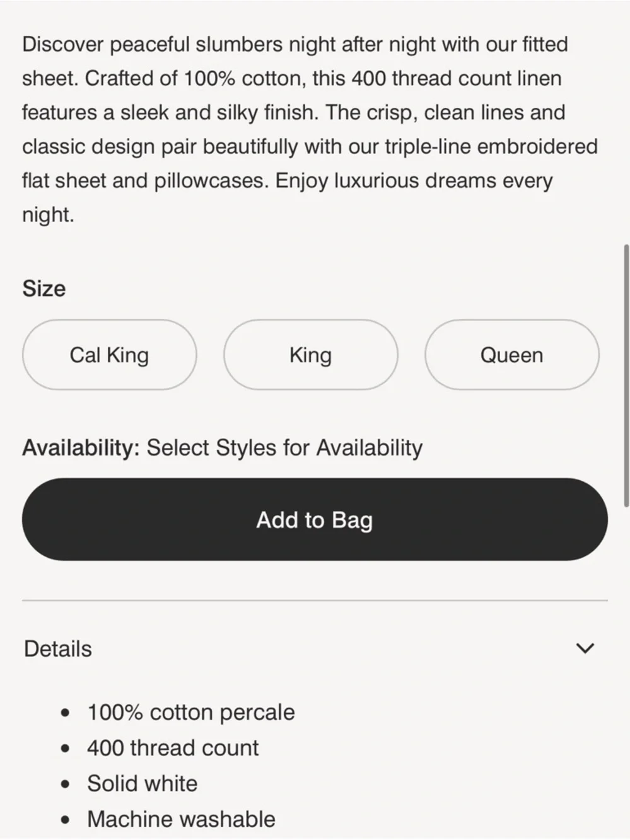Tap the 'Select Styles for Availability' text
The image size is (630, 840).
(x=284, y=447)
